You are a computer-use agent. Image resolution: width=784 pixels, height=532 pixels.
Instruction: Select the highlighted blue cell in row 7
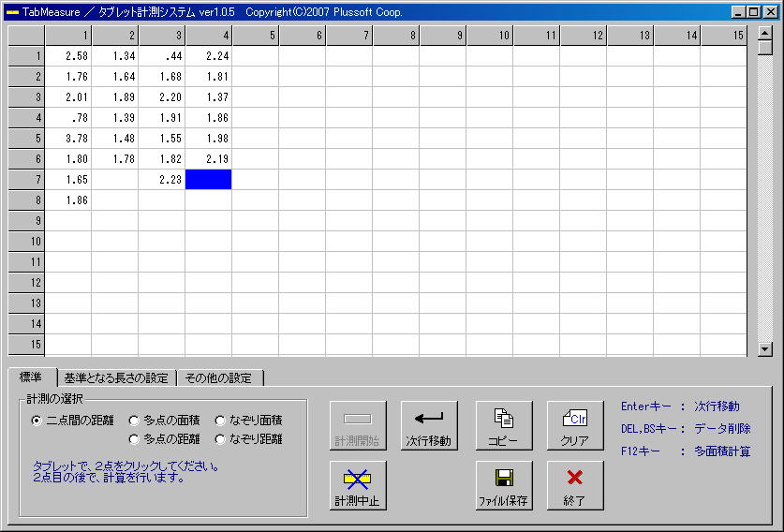pyautogui.click(x=209, y=180)
